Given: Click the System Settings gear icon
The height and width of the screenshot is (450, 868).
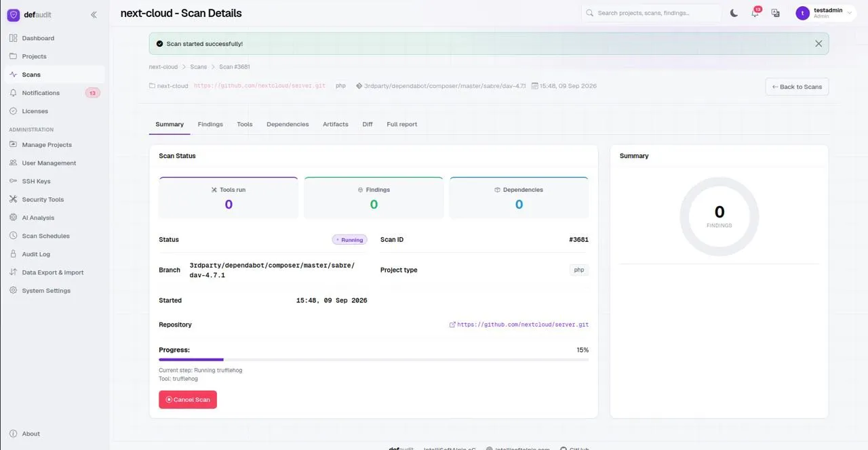Looking at the screenshot, I should click(x=14, y=291).
